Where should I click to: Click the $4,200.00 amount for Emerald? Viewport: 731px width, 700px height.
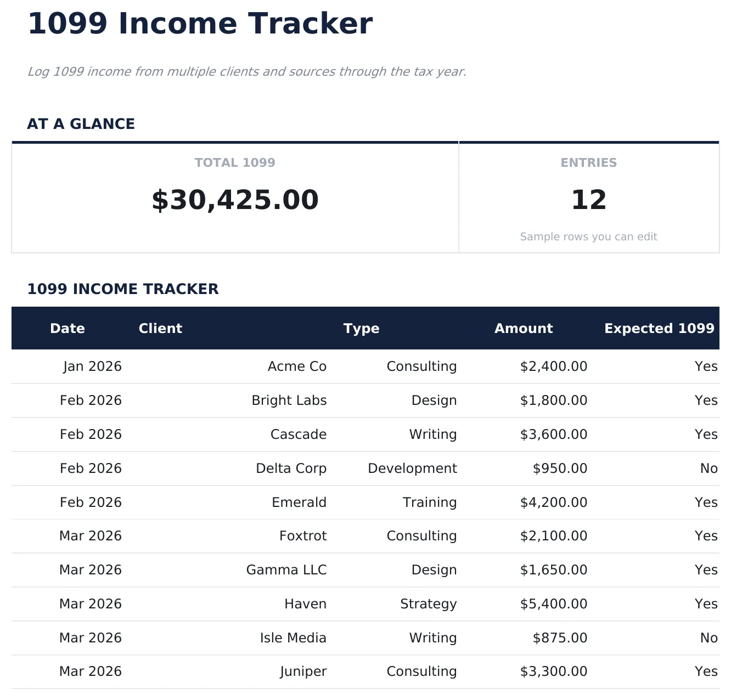tap(554, 502)
